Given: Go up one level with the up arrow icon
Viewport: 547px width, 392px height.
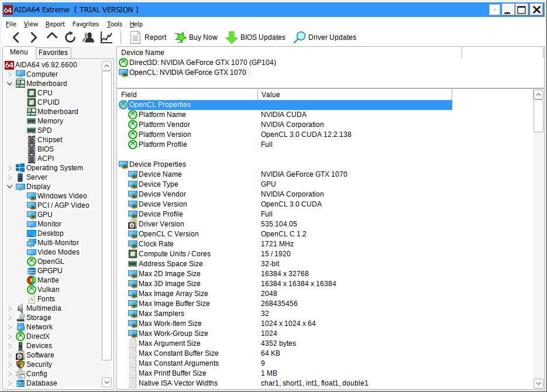Looking at the screenshot, I should 52,36.
